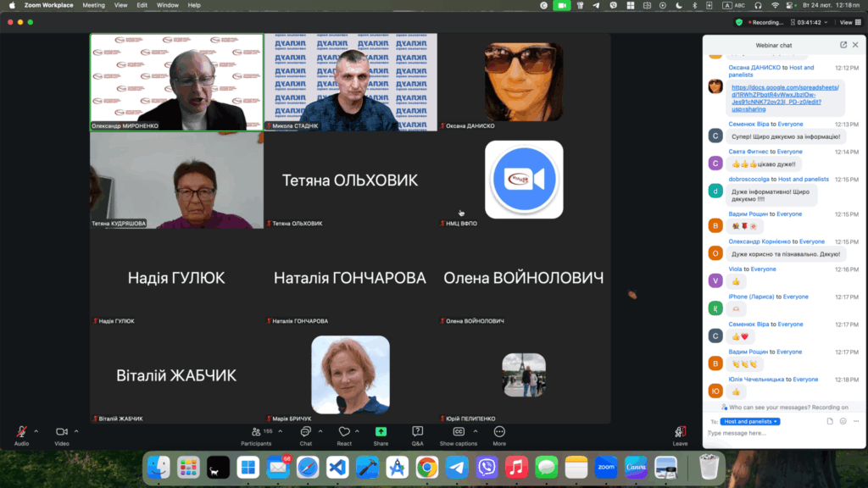Open the emoji picker in chat
868x488 pixels.
(x=843, y=421)
